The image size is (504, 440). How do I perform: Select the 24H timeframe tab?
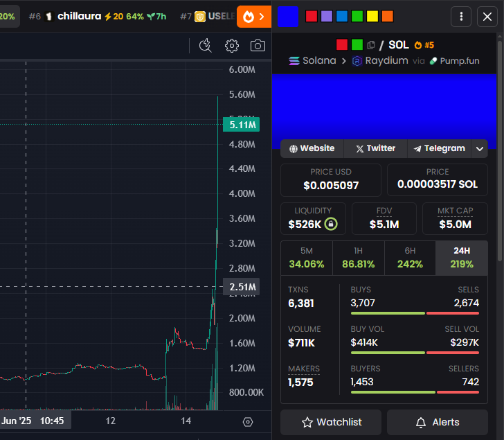click(462, 258)
